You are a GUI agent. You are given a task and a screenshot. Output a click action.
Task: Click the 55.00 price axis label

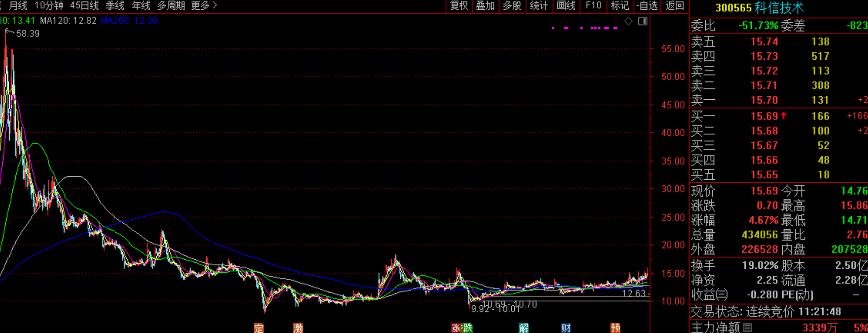pos(673,49)
